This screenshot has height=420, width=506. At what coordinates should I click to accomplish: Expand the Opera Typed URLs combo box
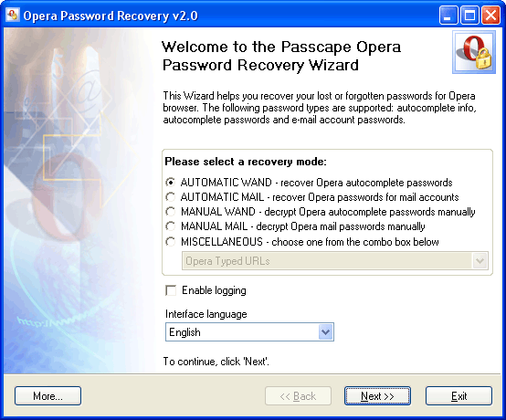point(480,260)
